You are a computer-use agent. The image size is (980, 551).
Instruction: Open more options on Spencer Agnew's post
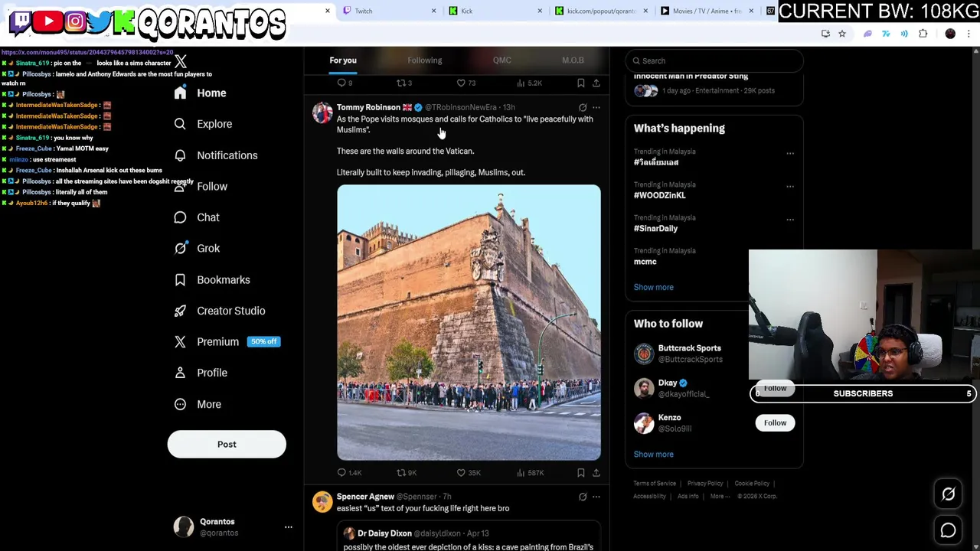(x=596, y=497)
